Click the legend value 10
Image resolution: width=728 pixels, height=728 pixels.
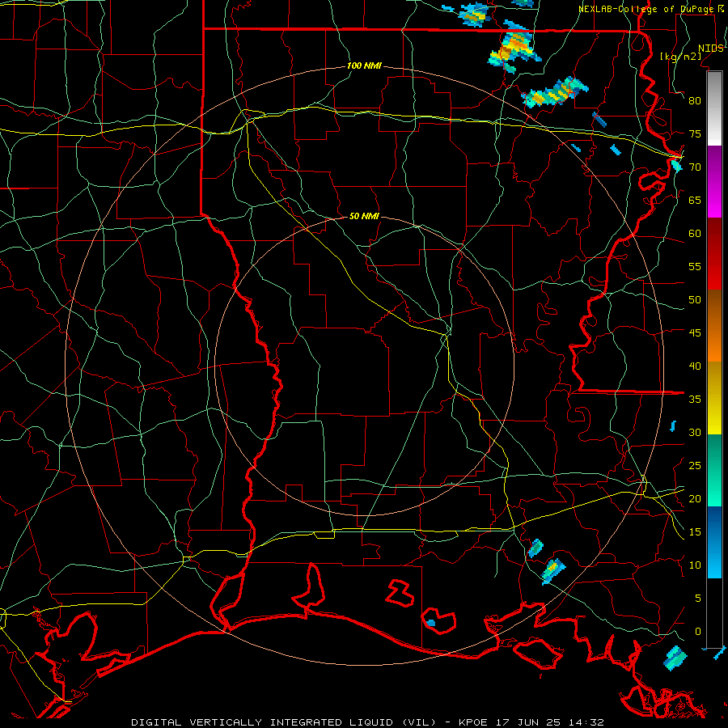695,565
